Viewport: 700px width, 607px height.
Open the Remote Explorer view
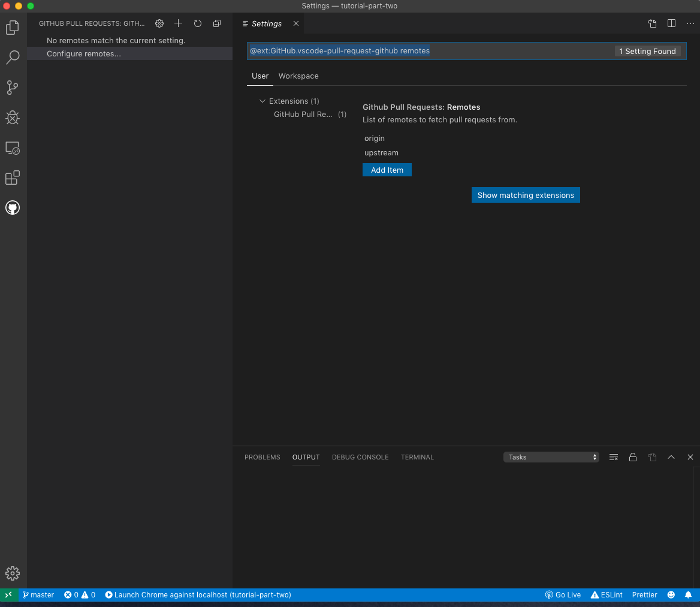tap(13, 148)
